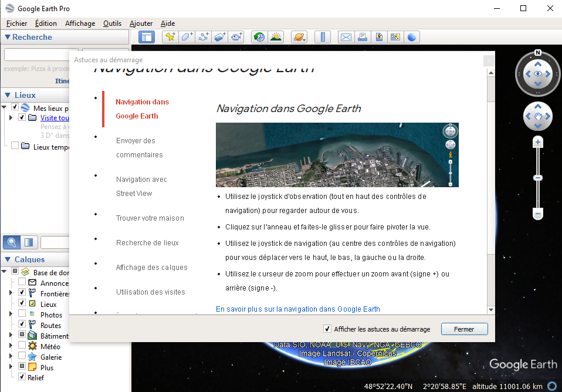562x392 pixels.
Task: Open the Envoyer des commentaires tip
Action: pyautogui.click(x=140, y=148)
